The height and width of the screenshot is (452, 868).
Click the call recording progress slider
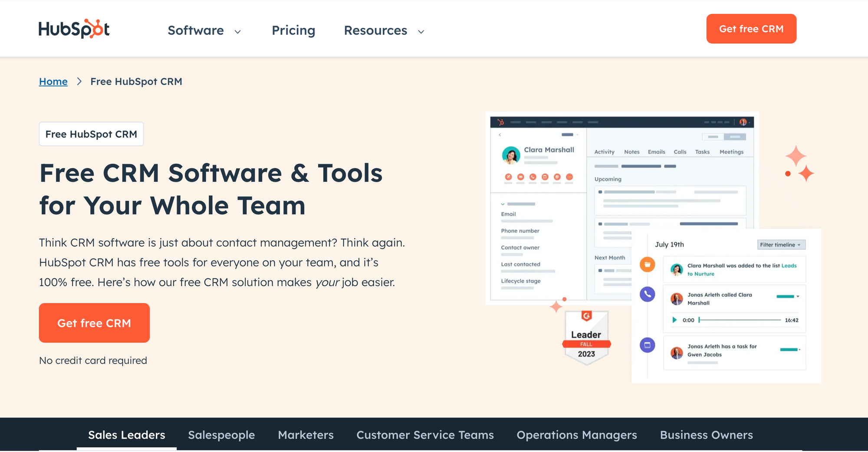point(740,320)
